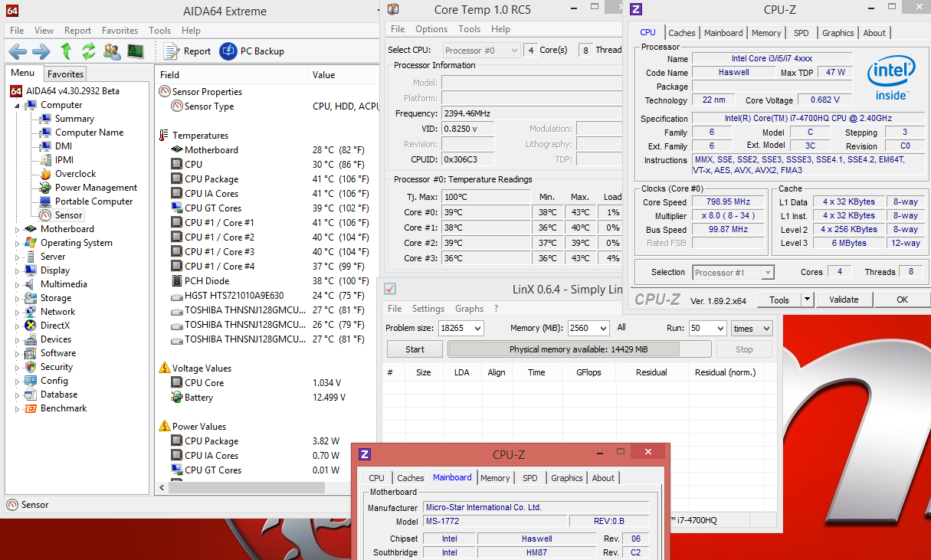Viewport: 931px width, 560px height.
Task: Collapse the Computer tree node
Action: click(x=18, y=106)
